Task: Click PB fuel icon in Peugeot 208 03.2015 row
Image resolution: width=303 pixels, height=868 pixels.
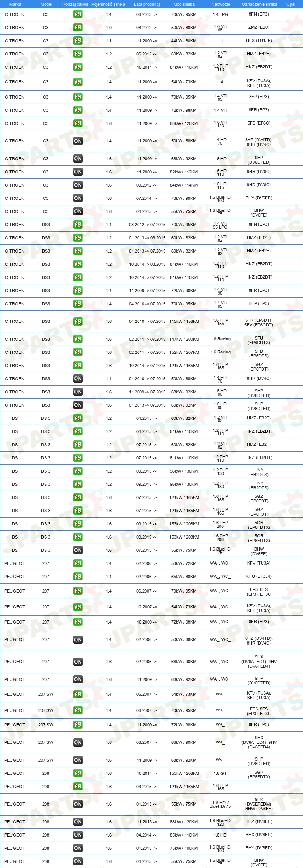Action: (x=78, y=787)
